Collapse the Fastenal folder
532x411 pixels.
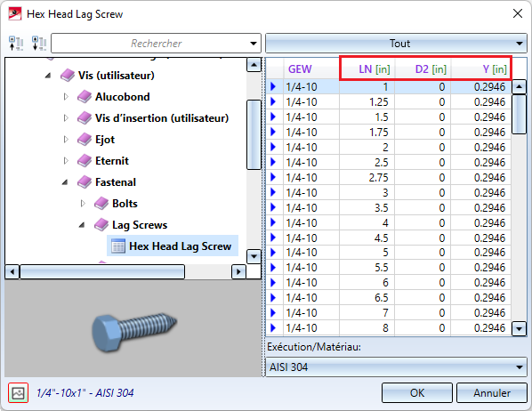tap(65, 182)
